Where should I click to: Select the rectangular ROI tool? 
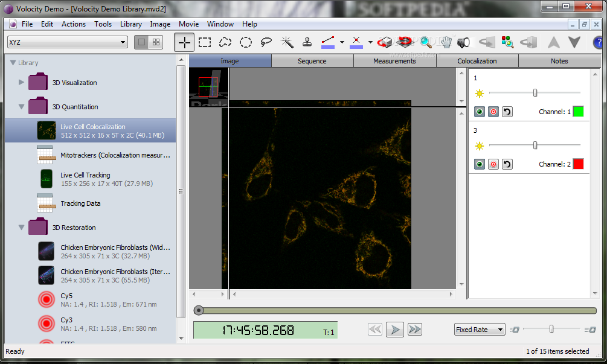pos(205,42)
